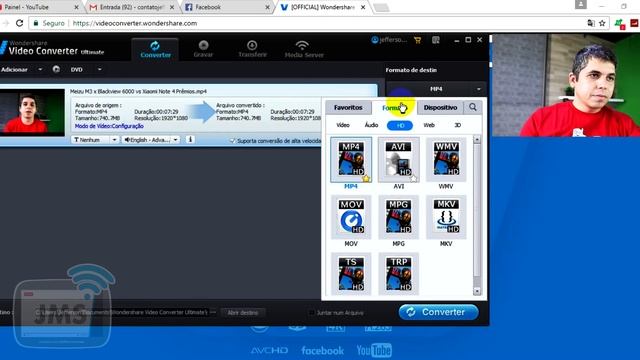Click the output folder browse ellipsis
640x360 pixels.
tap(213, 312)
